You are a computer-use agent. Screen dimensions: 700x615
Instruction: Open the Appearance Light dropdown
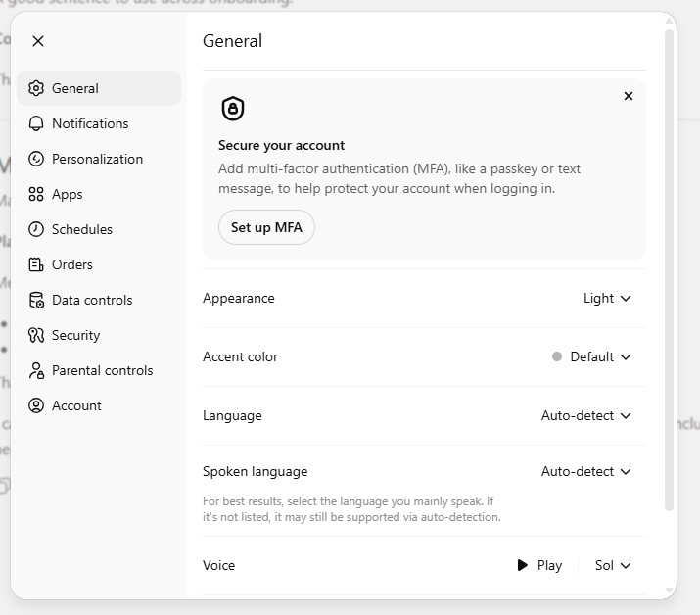coord(607,298)
